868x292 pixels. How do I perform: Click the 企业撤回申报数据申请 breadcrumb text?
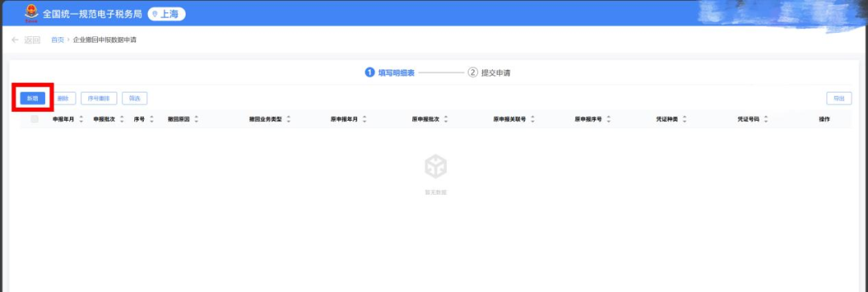[104, 40]
